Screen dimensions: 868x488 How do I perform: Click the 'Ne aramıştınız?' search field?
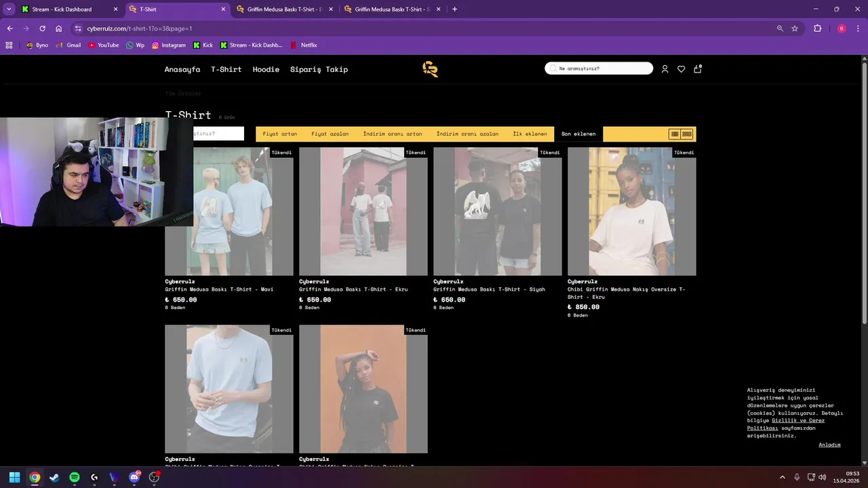[x=599, y=68]
